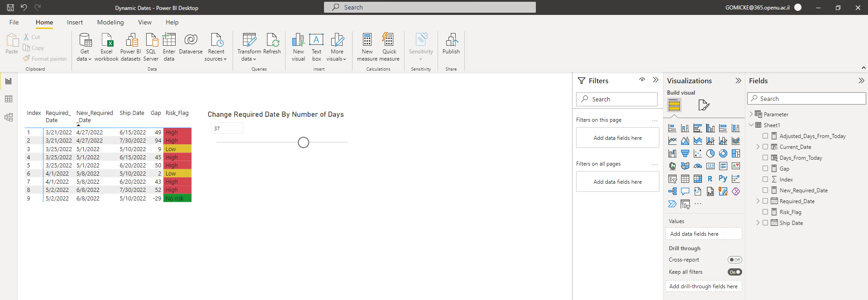This screenshot has width=868, height=300.
Task: Import an Excel workbook
Action: coord(106,47)
